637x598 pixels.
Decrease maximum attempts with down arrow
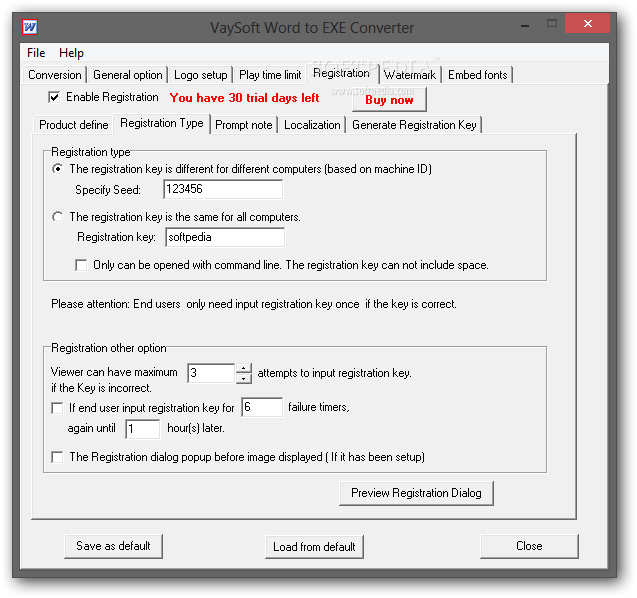point(244,378)
